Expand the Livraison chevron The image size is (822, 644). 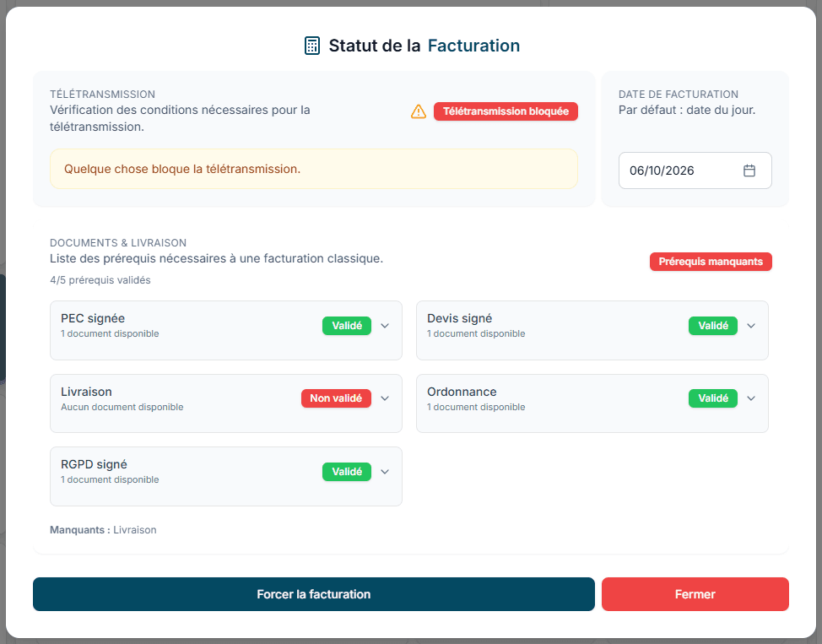point(385,398)
